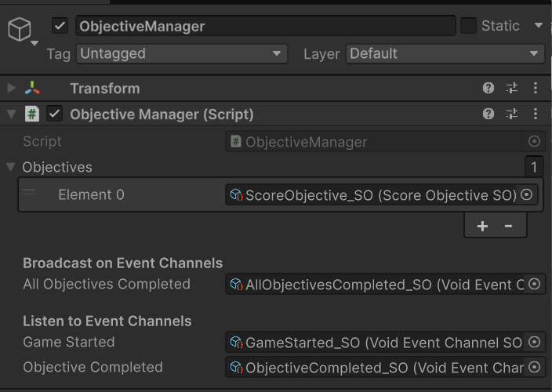Disable the Objective Manager script checkbox
Image resolution: width=552 pixels, height=392 pixels.
[x=55, y=114]
